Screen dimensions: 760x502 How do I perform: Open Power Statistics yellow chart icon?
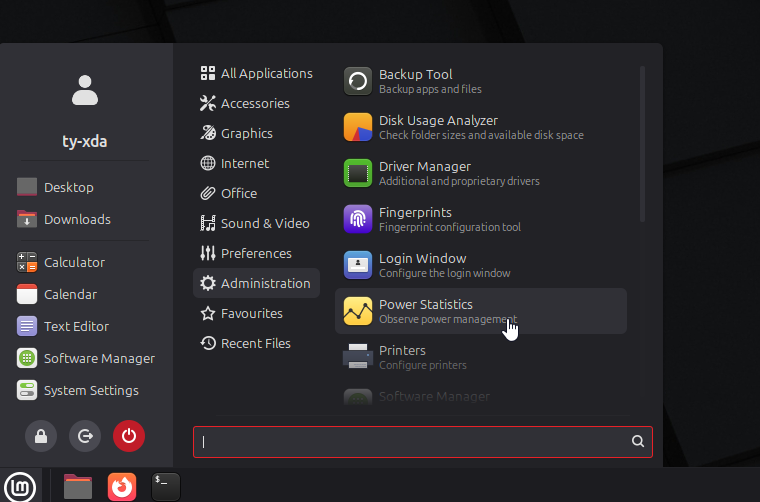[358, 311]
